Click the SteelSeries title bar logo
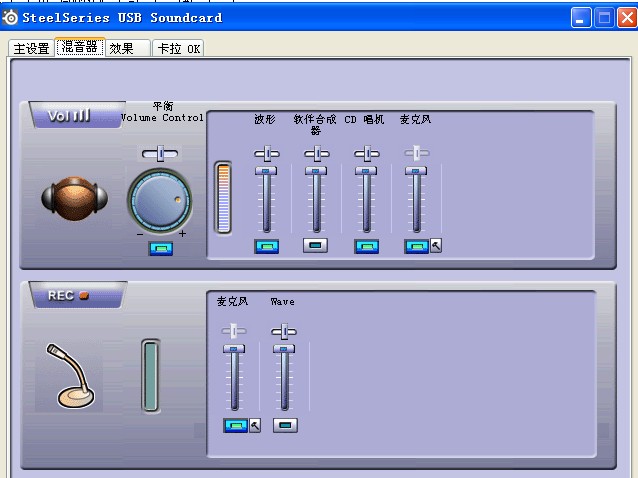 (11, 17)
